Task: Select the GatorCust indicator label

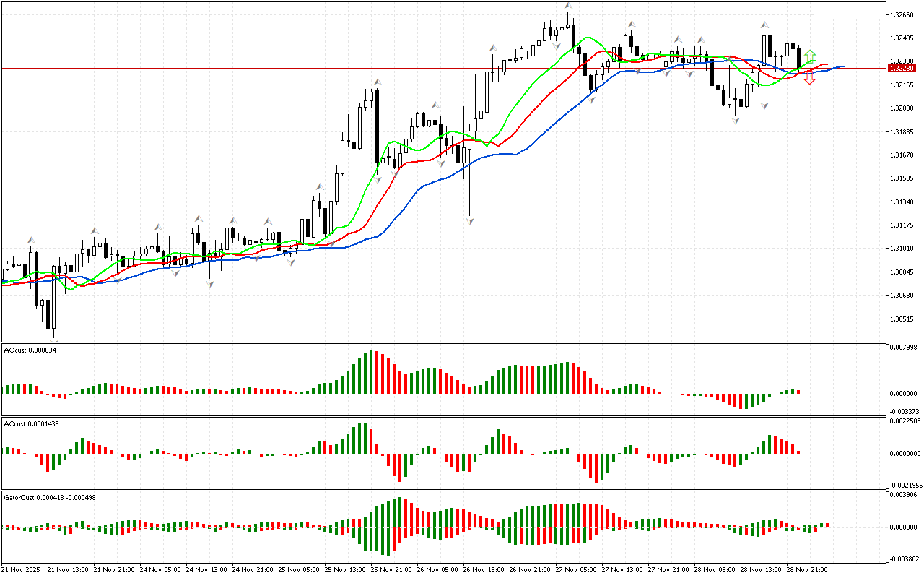Action: (51, 497)
